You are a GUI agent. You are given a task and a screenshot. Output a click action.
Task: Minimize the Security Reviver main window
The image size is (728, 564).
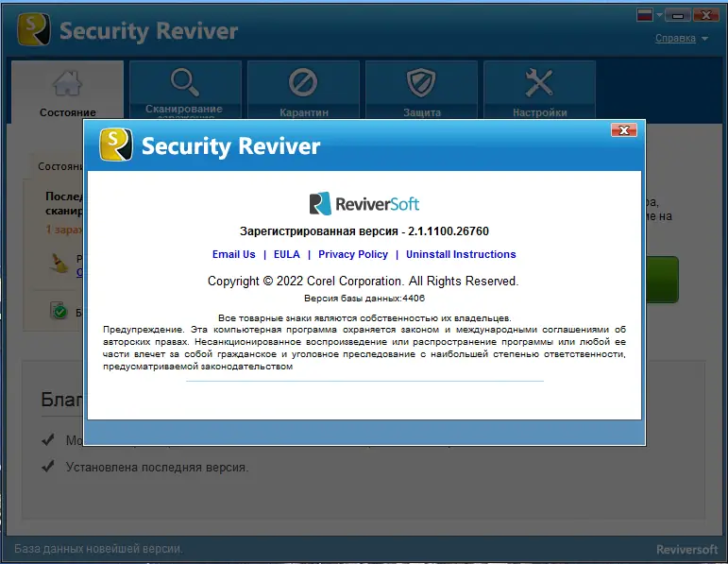pos(677,15)
